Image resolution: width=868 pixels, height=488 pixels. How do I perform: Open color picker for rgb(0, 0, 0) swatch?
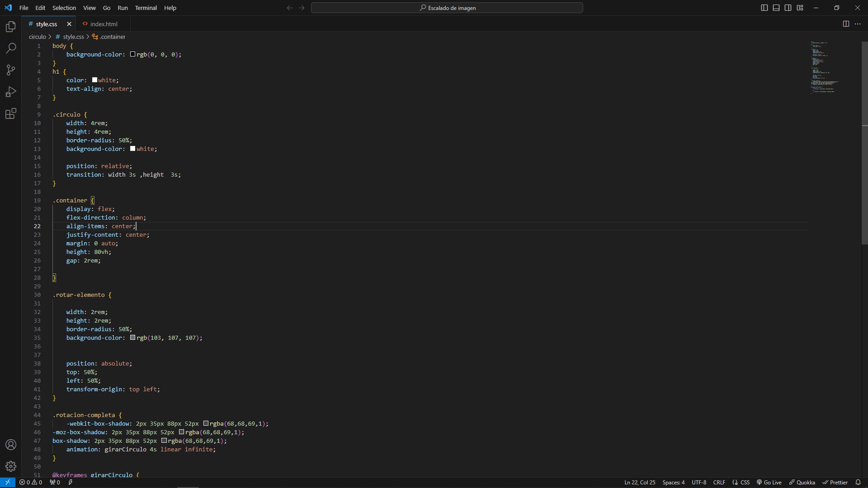tap(132, 54)
